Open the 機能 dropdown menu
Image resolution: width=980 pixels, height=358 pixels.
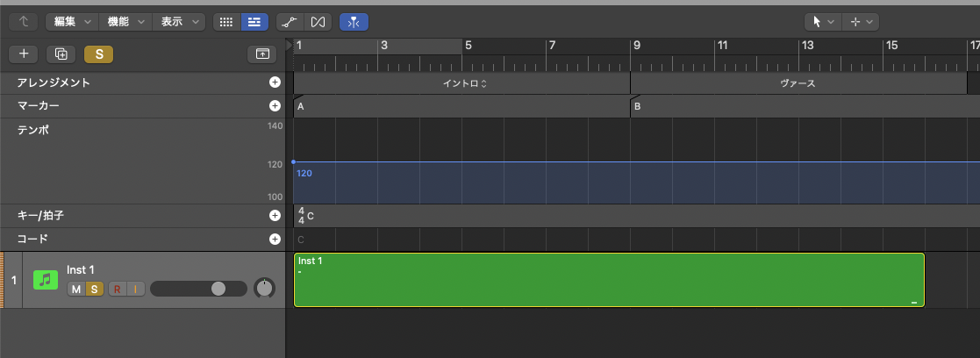pyautogui.click(x=125, y=21)
